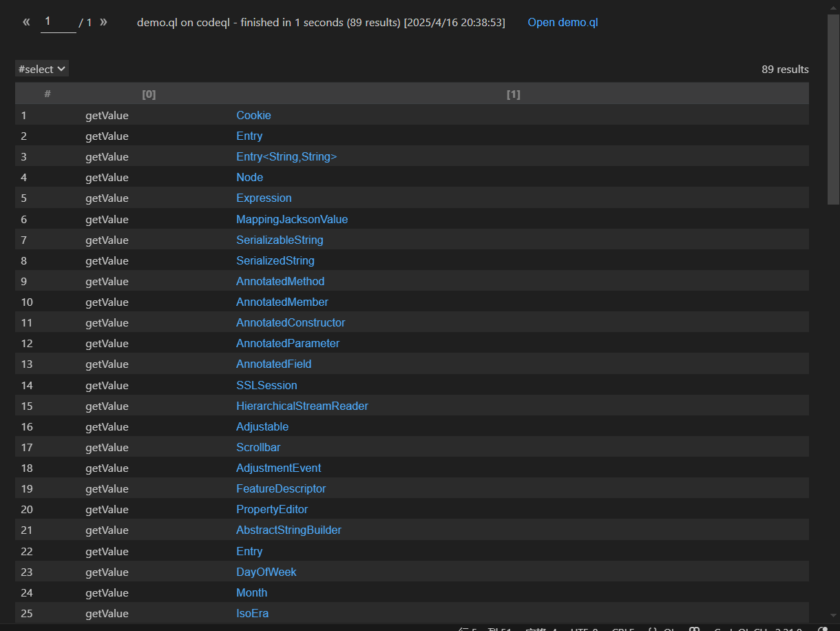The height and width of the screenshot is (631, 840).
Task: Open the Scrollbar link in row 17
Action: pos(258,447)
